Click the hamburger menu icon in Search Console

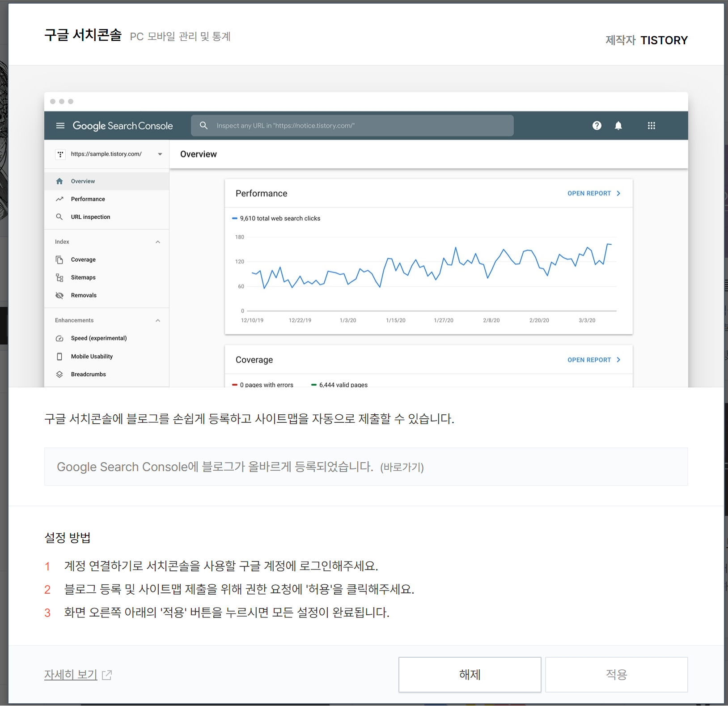pyautogui.click(x=60, y=126)
